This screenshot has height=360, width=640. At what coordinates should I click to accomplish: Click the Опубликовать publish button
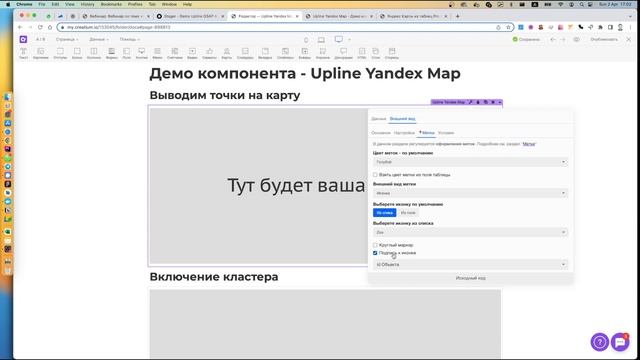[x=604, y=40]
